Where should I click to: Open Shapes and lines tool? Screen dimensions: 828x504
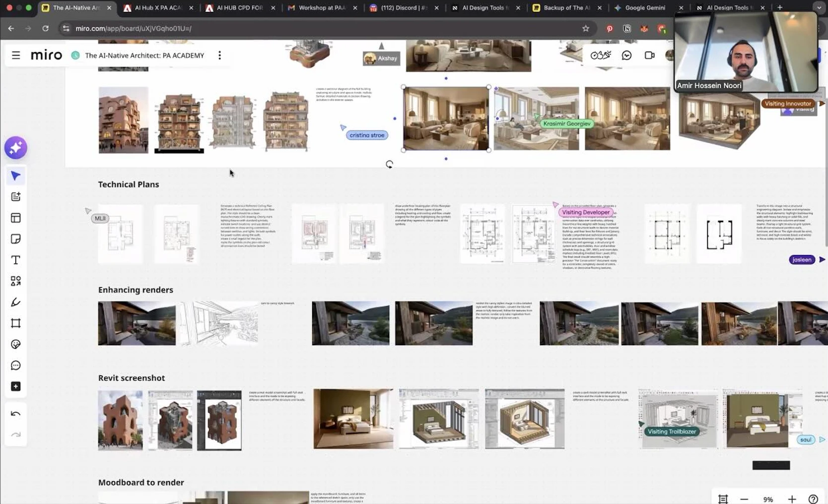(x=16, y=281)
